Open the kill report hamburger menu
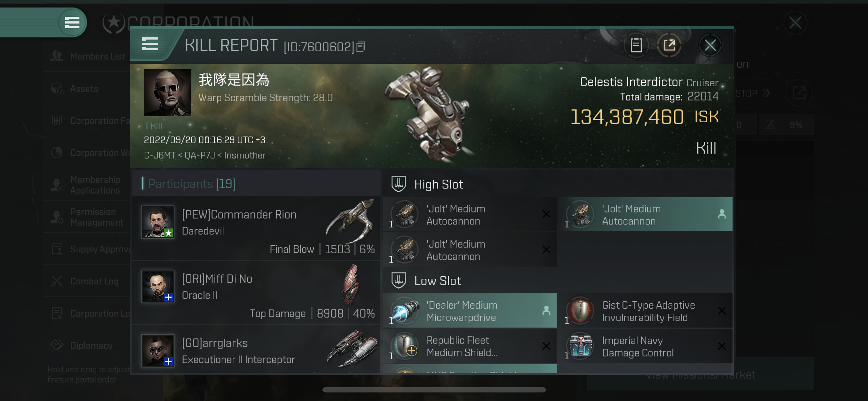This screenshot has width=868, height=401. pos(150,44)
